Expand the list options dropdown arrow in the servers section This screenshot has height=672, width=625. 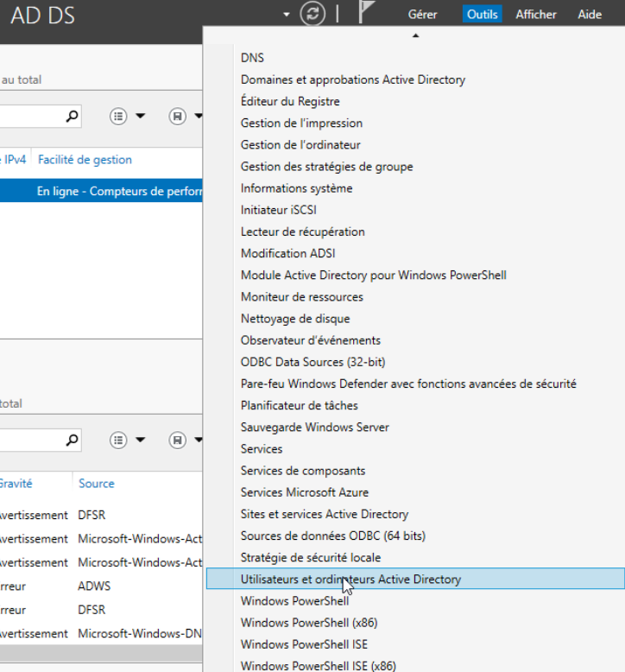(x=140, y=116)
